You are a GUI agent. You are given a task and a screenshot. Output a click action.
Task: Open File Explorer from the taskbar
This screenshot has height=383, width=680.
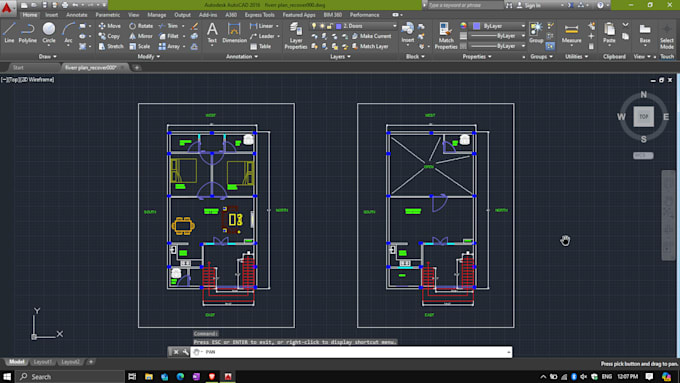click(149, 376)
